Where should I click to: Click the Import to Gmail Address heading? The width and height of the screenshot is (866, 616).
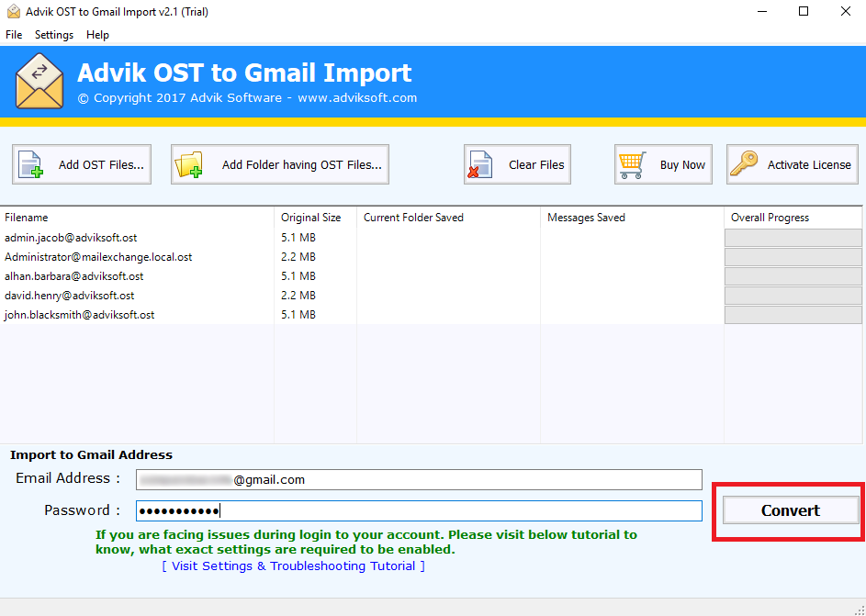(91, 454)
